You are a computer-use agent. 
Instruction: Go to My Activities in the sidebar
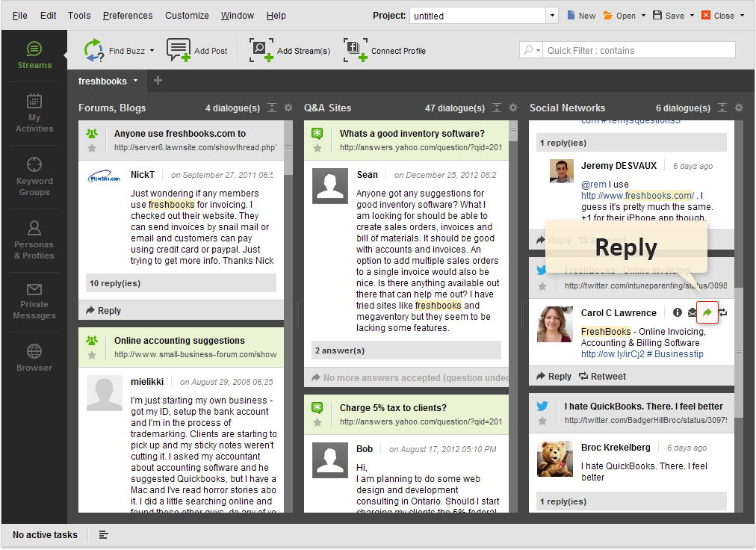34,113
